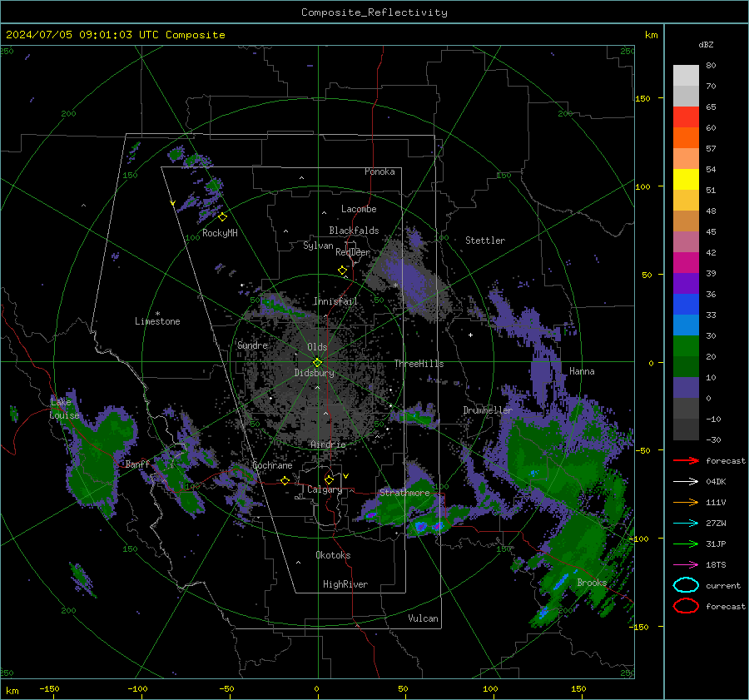This screenshot has height=700, width=749.
Task: Click the Airdrie label
Action: 328,444
